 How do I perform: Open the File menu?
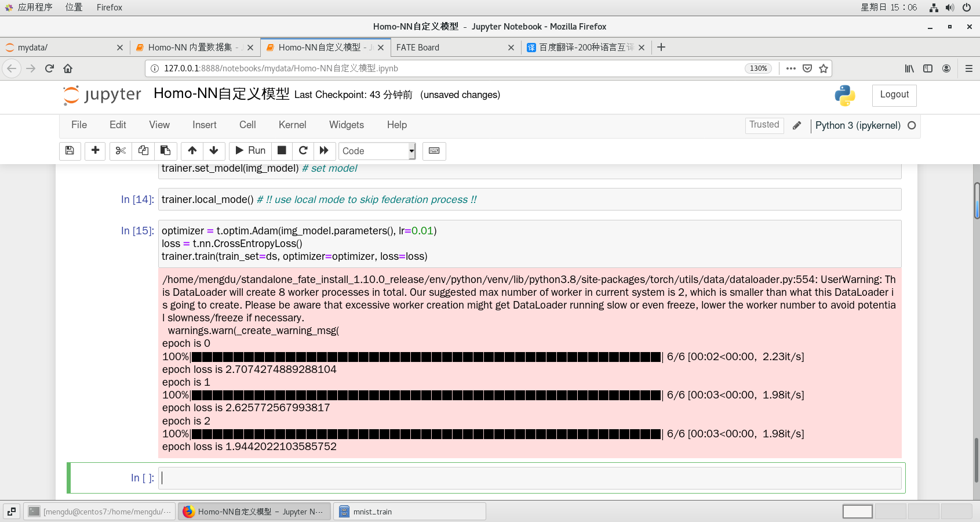(x=79, y=125)
